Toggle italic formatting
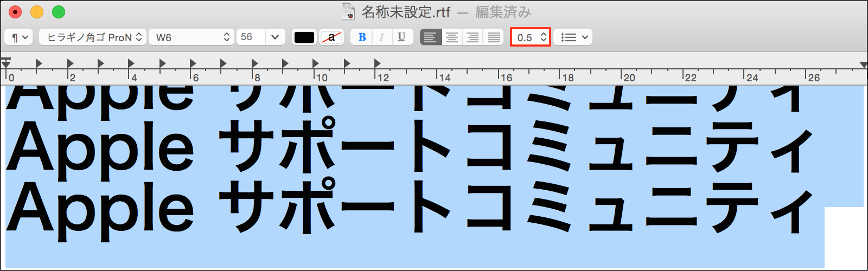868x271 pixels. pos(381,37)
